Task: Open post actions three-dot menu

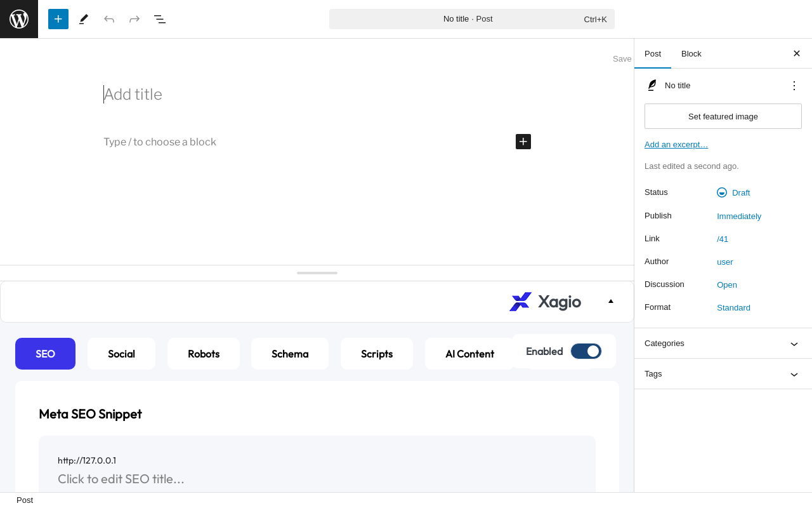Action: tap(794, 86)
